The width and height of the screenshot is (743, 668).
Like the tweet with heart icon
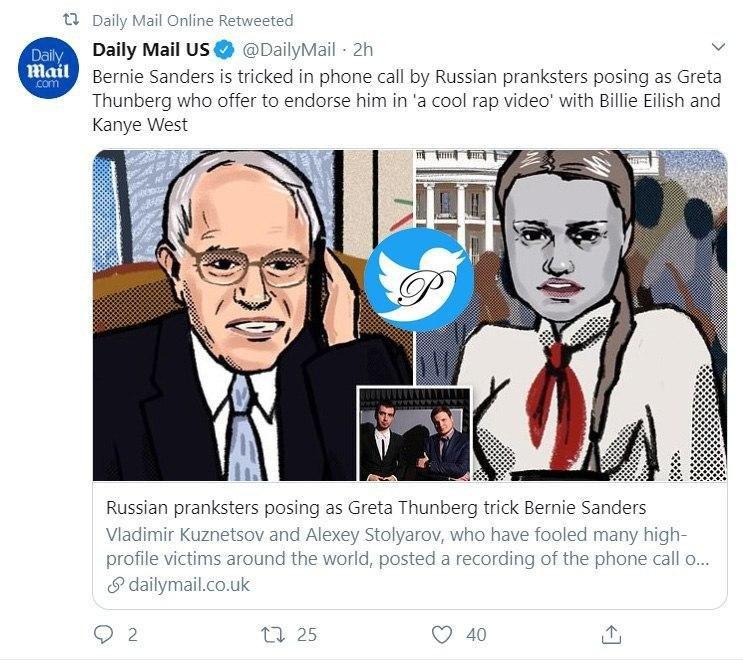[442, 633]
